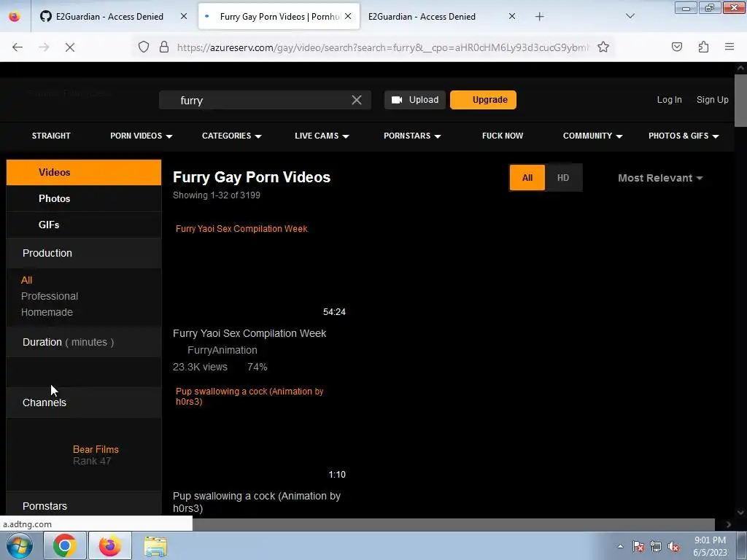747x560 pixels.
Task: Stop page loading with the X button
Action: (x=69, y=47)
